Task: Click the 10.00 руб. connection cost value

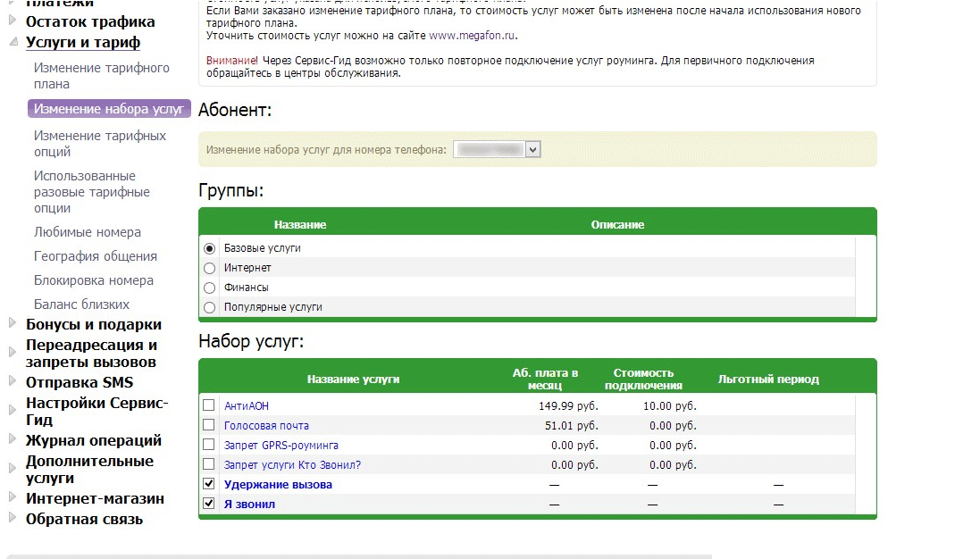Action: pos(669,406)
